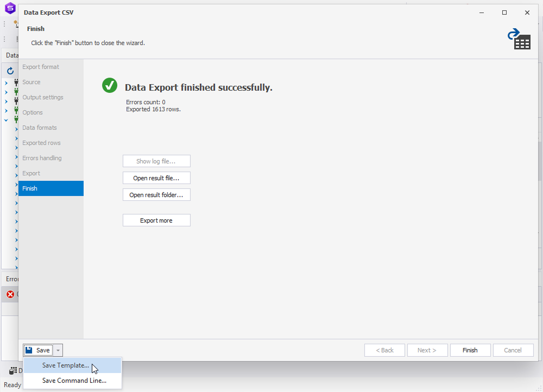Click the floppy disk Save button
This screenshot has height=392, width=543.
pos(38,350)
